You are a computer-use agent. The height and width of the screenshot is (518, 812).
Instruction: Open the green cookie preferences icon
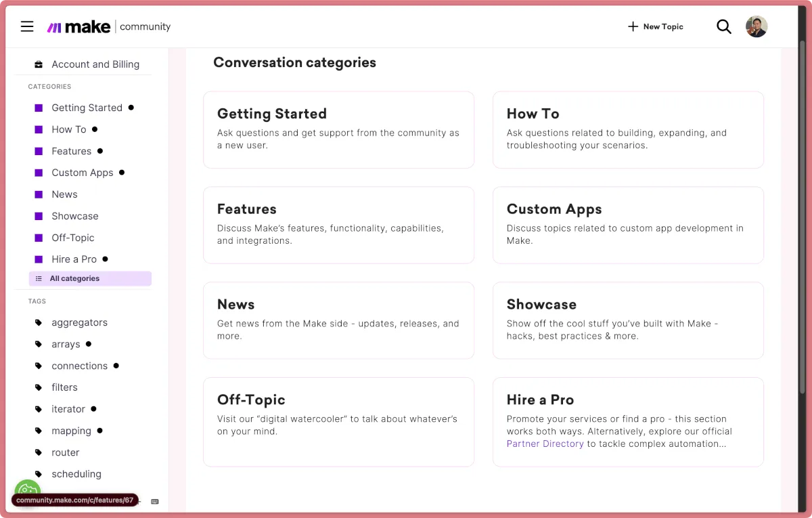[x=28, y=489]
